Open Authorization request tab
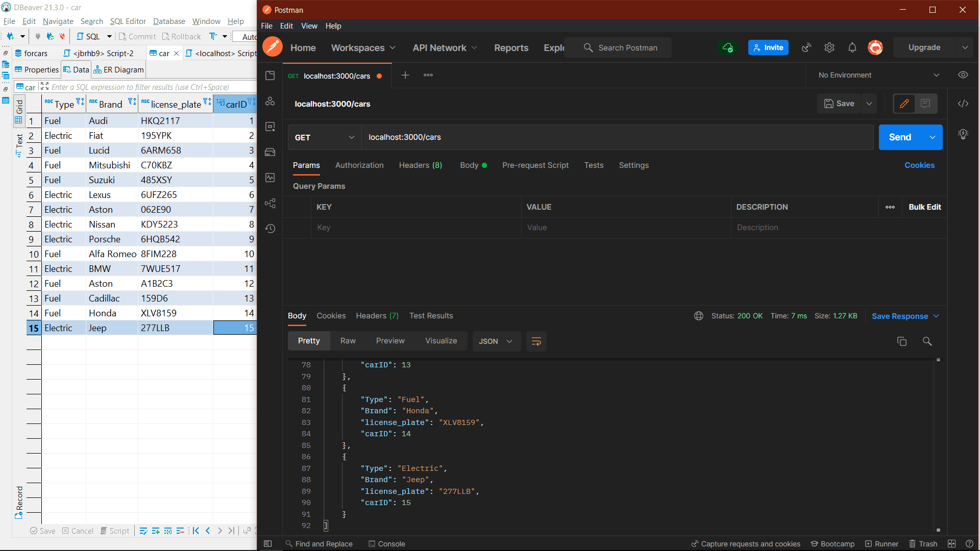 click(359, 165)
